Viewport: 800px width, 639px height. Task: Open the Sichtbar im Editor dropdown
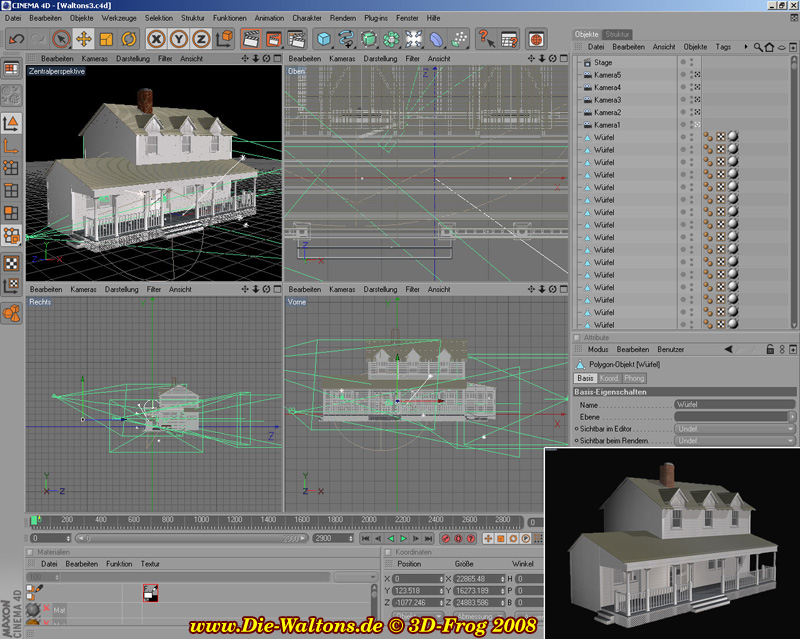pyautogui.click(x=734, y=429)
